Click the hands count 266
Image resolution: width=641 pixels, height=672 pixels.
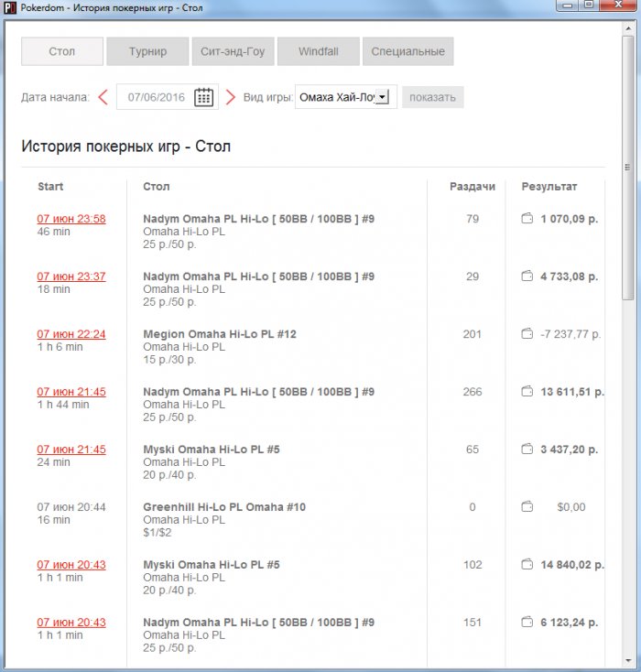click(473, 392)
